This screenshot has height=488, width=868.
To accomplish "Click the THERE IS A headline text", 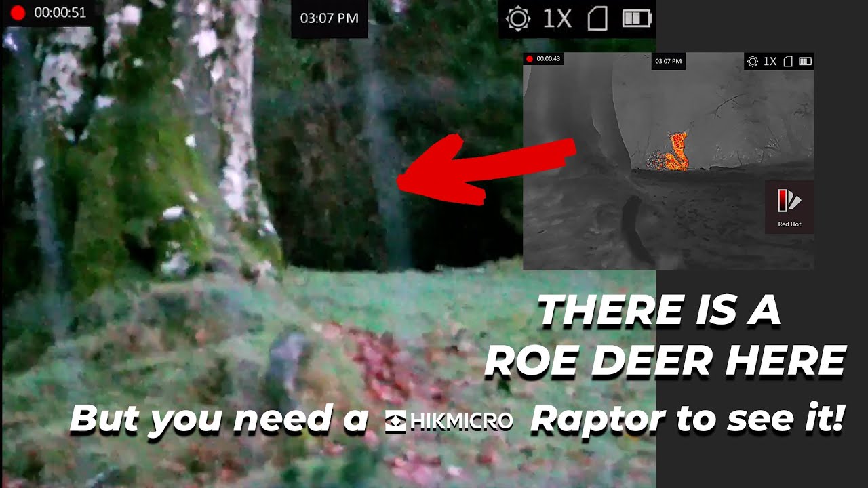I will pos(659,311).
